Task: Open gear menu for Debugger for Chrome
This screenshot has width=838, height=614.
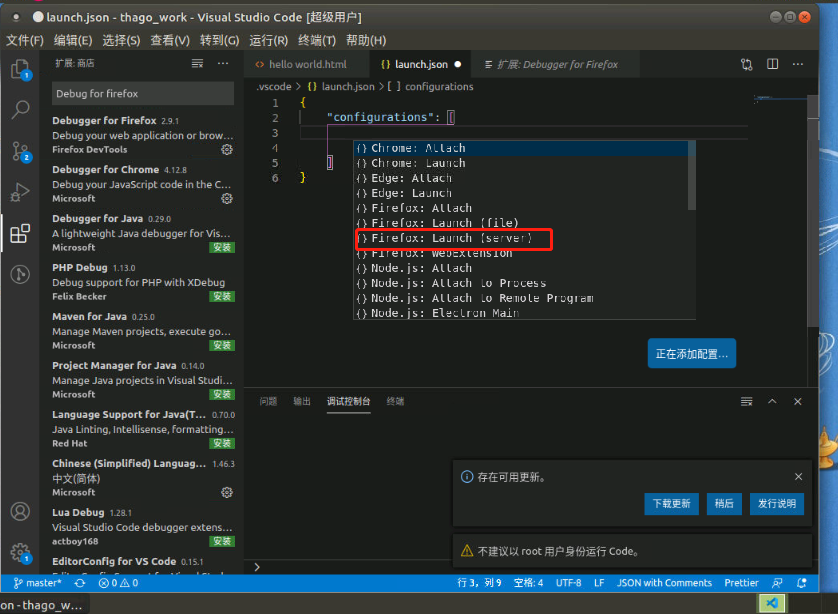Action: click(227, 199)
